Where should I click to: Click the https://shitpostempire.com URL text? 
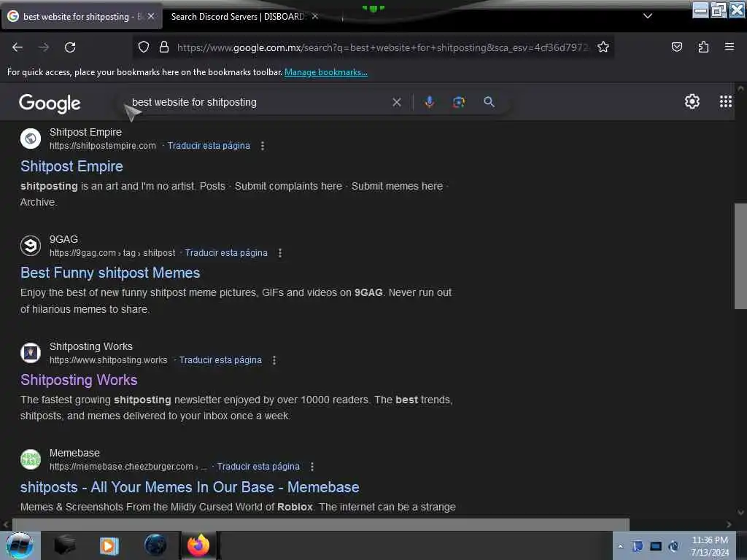pyautogui.click(x=102, y=146)
